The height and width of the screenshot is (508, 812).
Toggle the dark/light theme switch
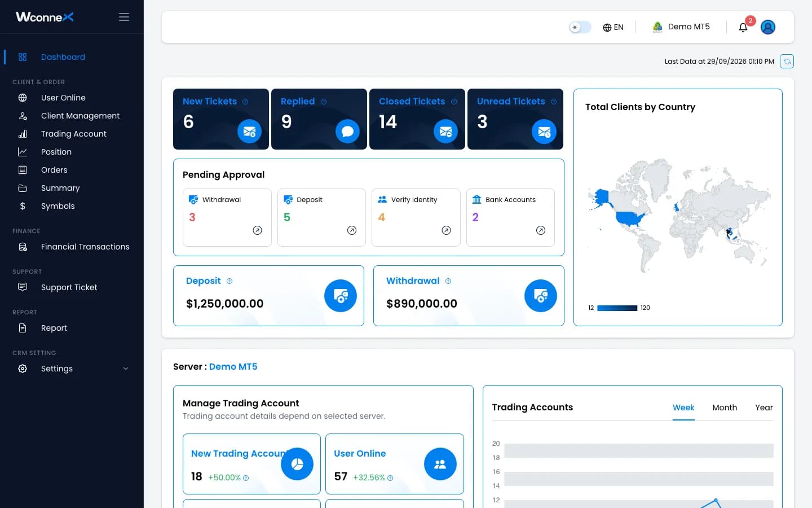580,27
